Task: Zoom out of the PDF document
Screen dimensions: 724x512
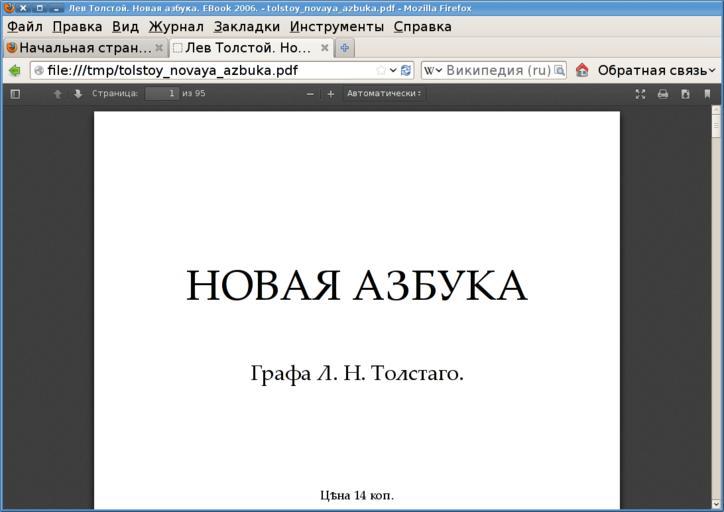Action: point(310,94)
